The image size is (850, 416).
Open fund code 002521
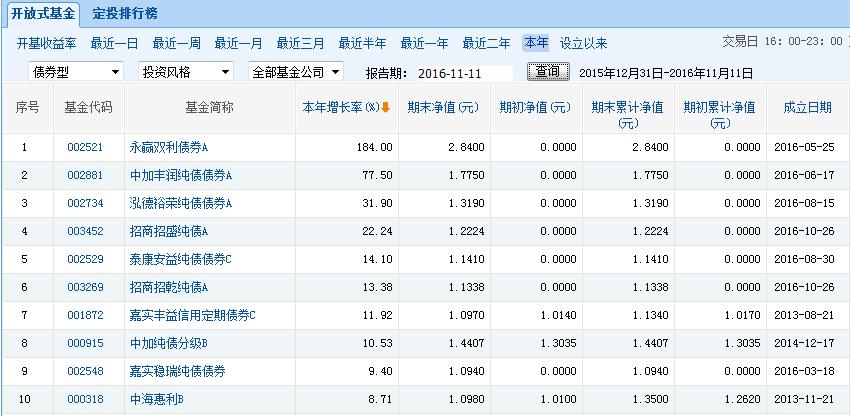point(85,148)
